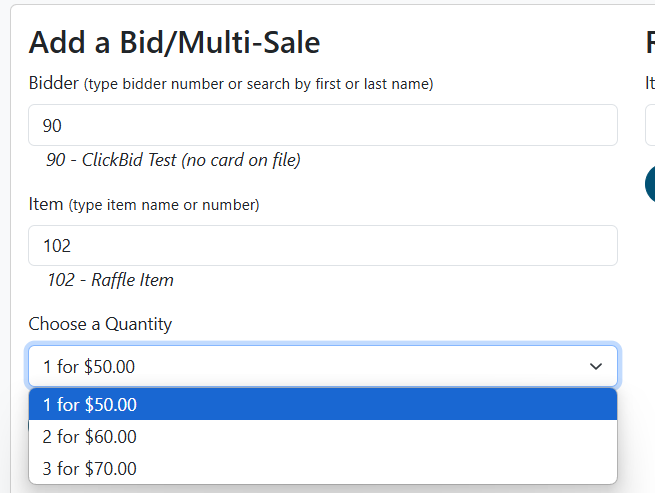This screenshot has width=655, height=493.
Task: Click the "Add a Bid/Multi-Sale" heading
Action: pyautogui.click(x=174, y=42)
